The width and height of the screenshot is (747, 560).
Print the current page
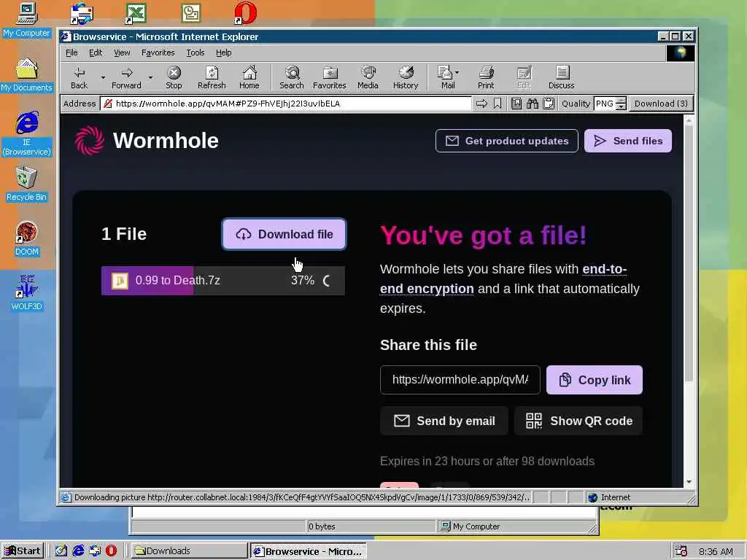pos(486,77)
